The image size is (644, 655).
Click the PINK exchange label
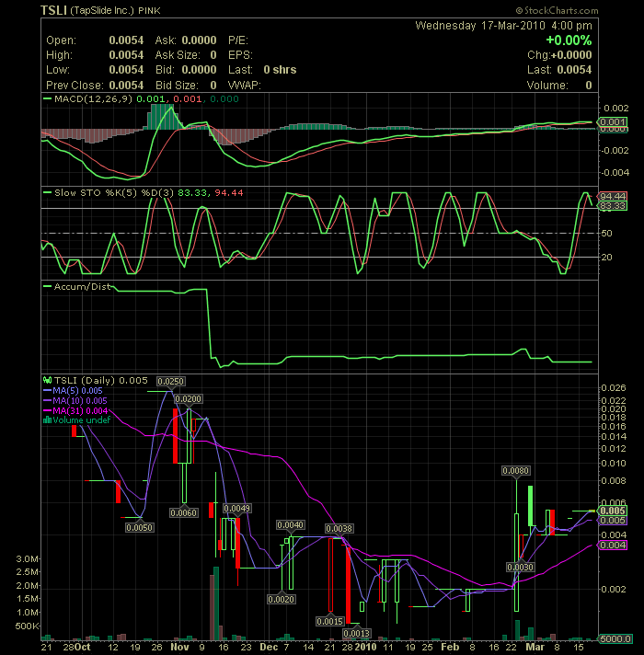click(x=149, y=11)
